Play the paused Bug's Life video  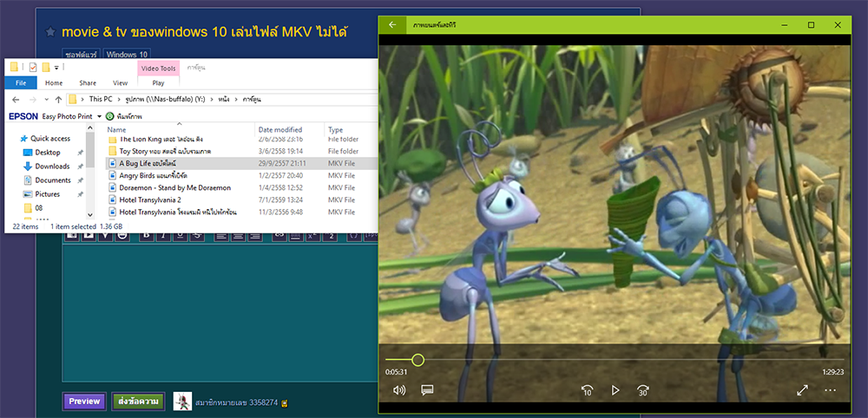(x=615, y=390)
